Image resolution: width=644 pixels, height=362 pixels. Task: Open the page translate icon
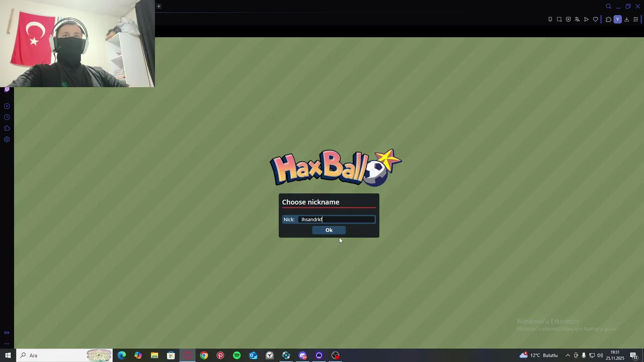pyautogui.click(x=577, y=19)
